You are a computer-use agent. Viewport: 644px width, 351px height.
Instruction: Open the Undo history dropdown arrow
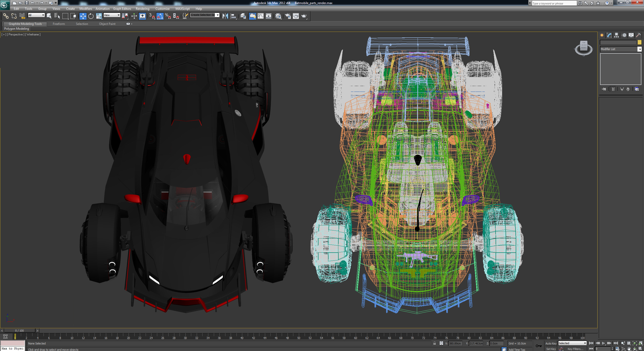37,3
